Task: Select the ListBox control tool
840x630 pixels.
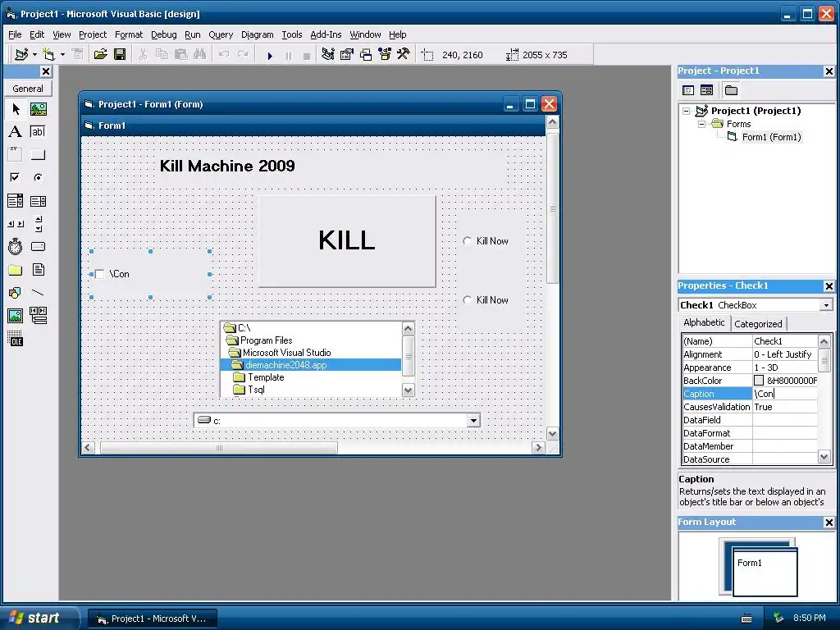Action: pos(38,201)
